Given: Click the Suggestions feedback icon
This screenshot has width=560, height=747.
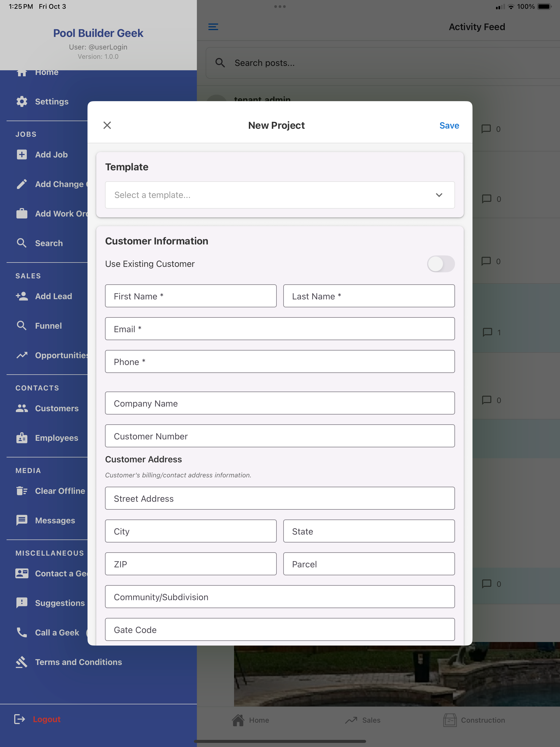Looking at the screenshot, I should (x=22, y=603).
